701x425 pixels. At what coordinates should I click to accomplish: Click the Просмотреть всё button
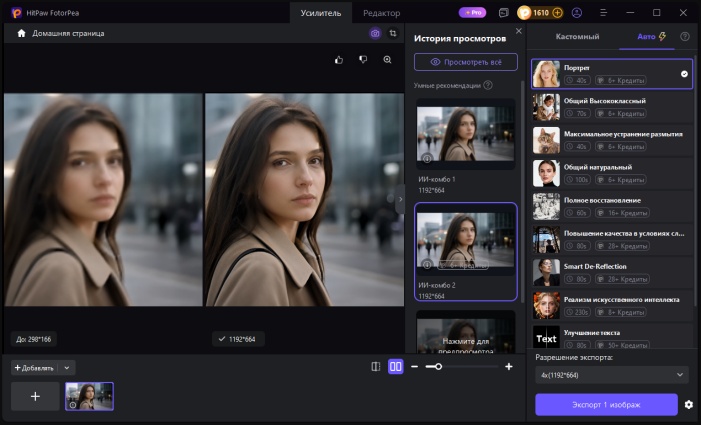click(466, 62)
